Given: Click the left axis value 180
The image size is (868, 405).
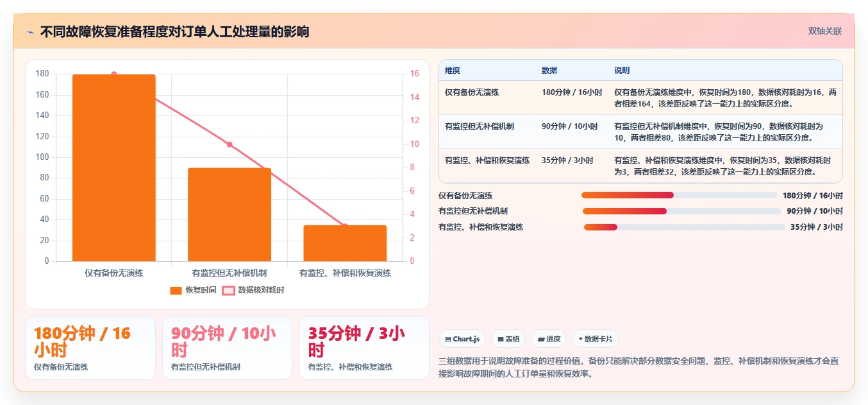Looking at the screenshot, I should click(x=43, y=74).
